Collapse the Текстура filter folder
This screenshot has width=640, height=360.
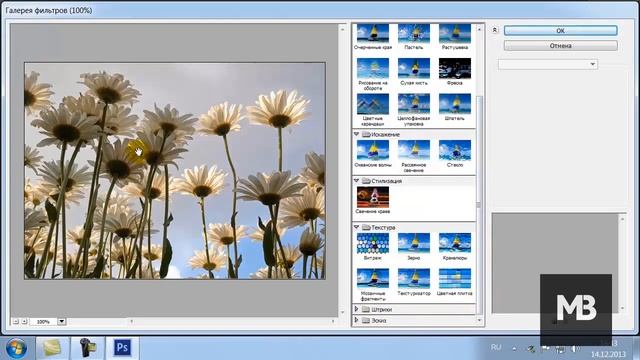coord(356,227)
